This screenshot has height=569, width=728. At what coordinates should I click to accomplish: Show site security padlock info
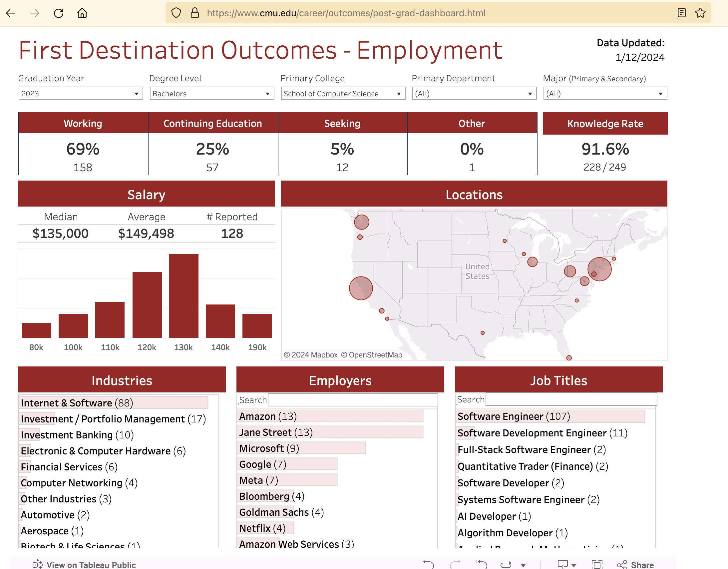(x=195, y=13)
